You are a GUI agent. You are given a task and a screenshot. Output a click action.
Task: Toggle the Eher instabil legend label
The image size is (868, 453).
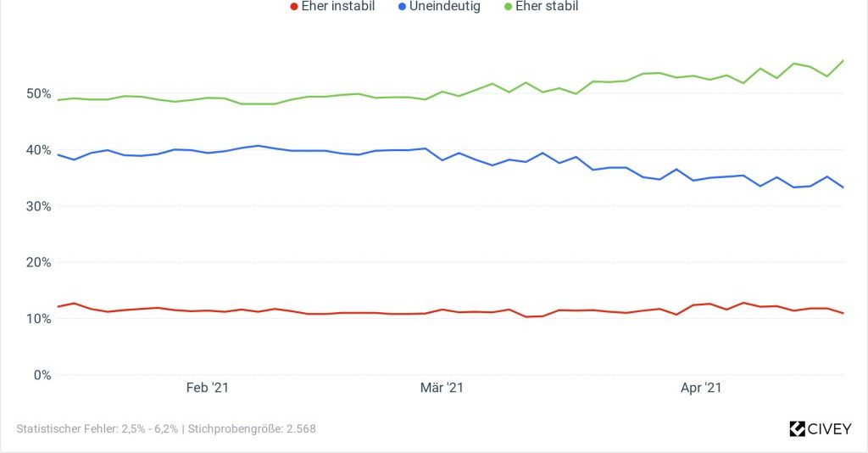pos(338,6)
